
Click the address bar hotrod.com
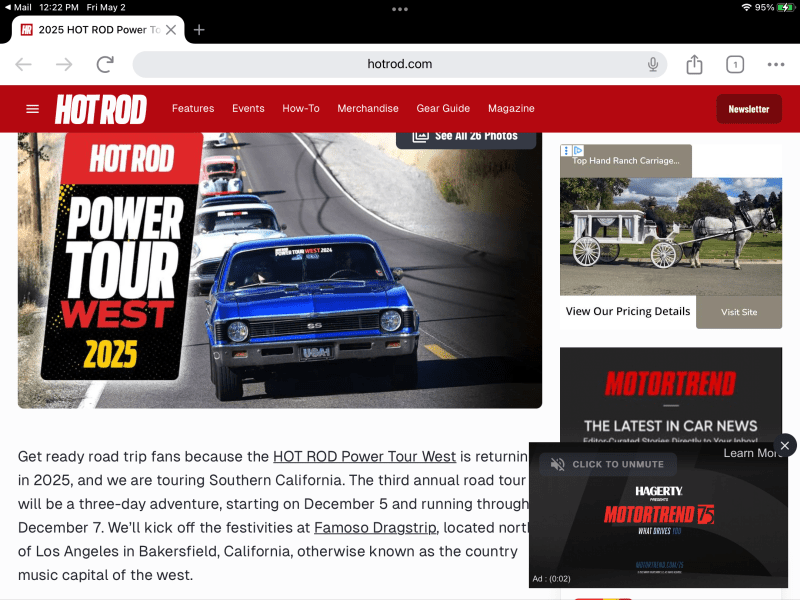[x=399, y=64]
